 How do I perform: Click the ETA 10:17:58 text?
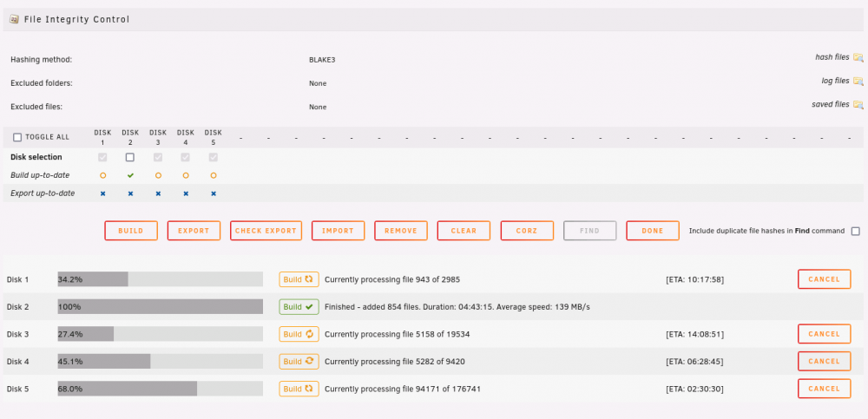click(694, 279)
